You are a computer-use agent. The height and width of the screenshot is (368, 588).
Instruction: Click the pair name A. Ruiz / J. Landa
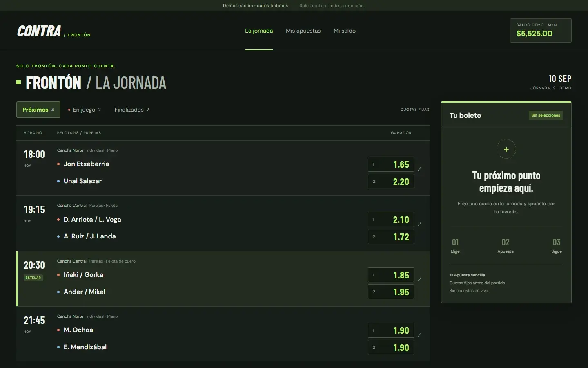click(89, 236)
